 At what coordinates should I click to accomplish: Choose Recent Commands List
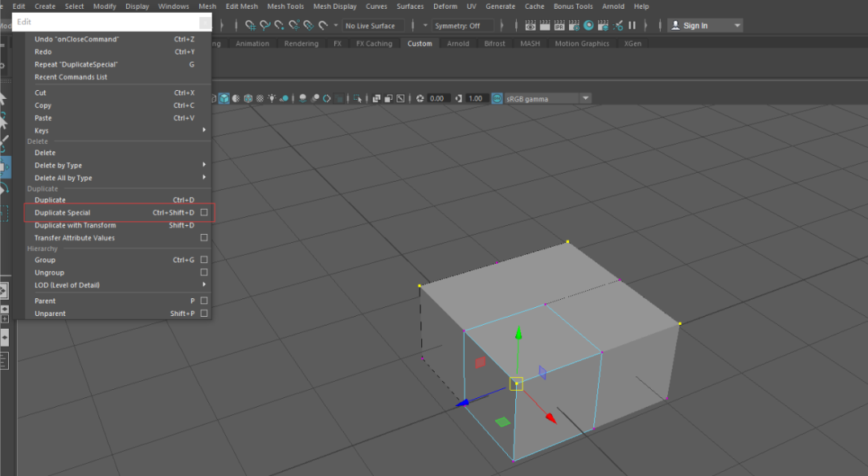(x=119, y=77)
